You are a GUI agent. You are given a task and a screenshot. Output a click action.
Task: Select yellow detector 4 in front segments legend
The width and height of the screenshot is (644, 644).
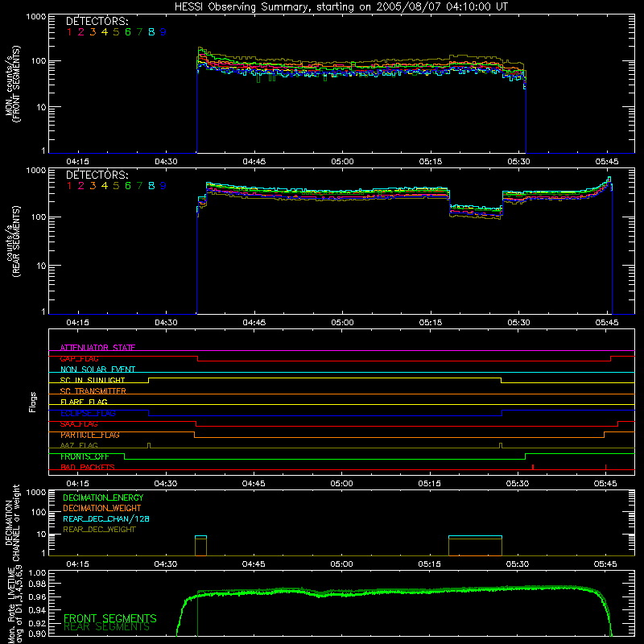pos(105,32)
